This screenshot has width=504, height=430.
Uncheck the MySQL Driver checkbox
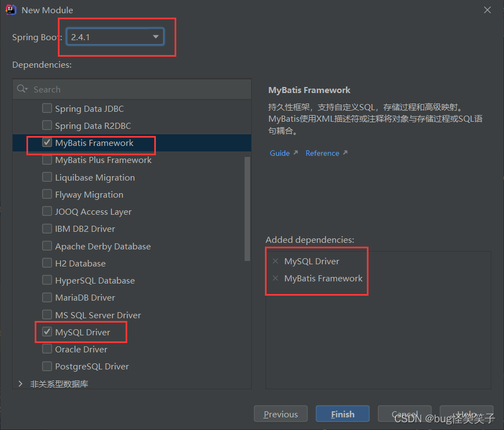(47, 331)
